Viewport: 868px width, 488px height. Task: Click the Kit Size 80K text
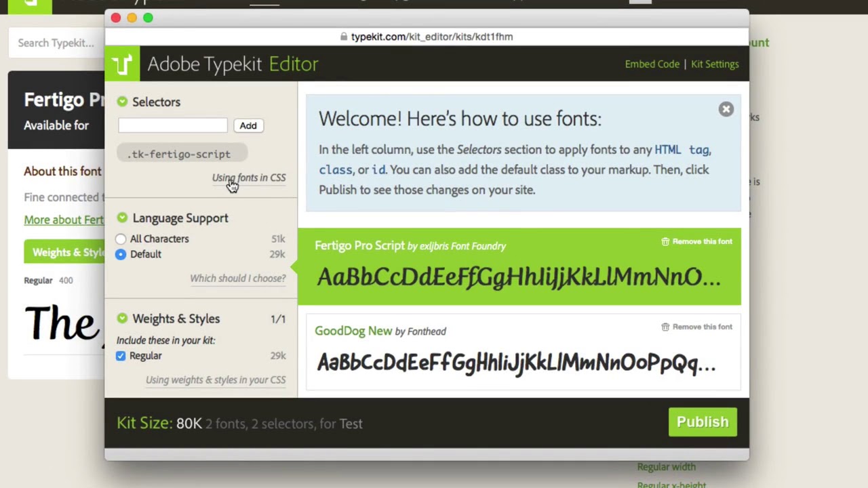click(x=159, y=423)
